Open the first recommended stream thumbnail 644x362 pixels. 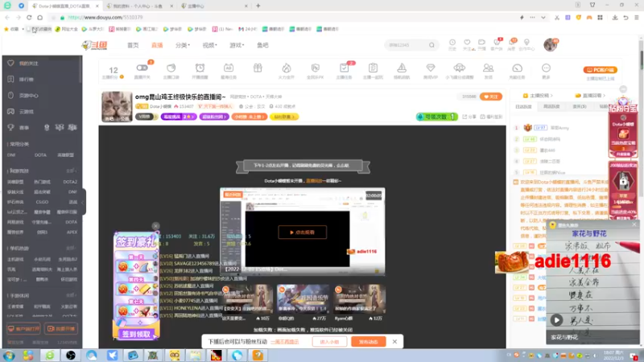point(246,299)
